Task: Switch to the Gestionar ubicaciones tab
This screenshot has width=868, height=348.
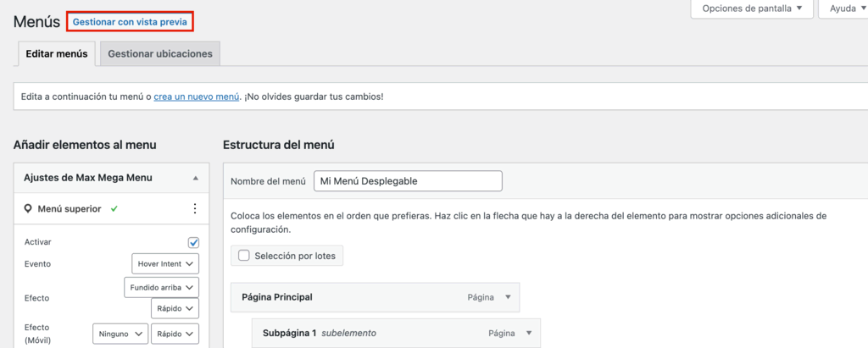Action: point(160,53)
